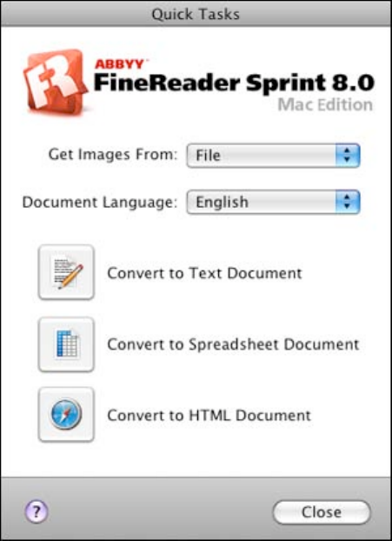Click the Quick Tasks window title bar
This screenshot has height=541, width=392.
(196, 13)
